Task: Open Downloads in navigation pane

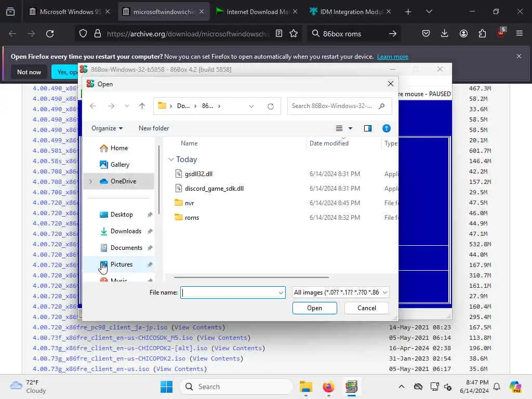Action: pos(119,231)
